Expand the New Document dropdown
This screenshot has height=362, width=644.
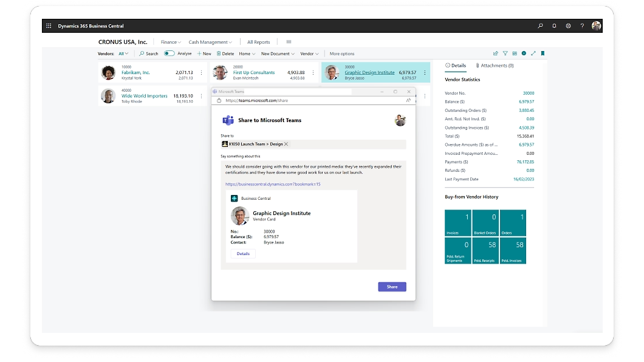[278, 54]
